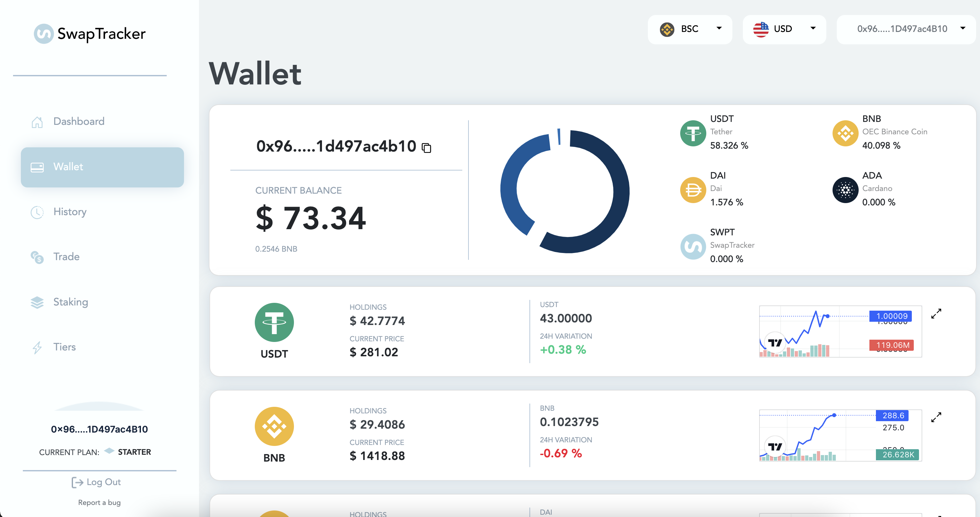Image resolution: width=980 pixels, height=517 pixels.
Task: Click the TradingView logo on BNB chart
Action: tap(774, 447)
